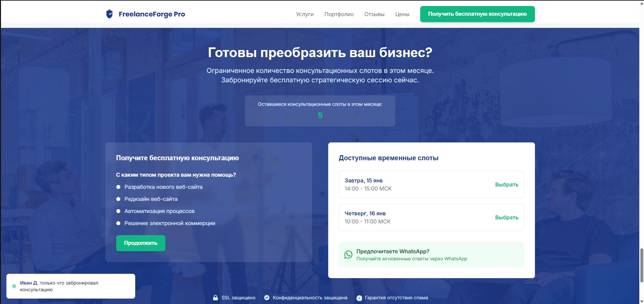Select 'Редизайн веб-сайта' radio option

tap(118, 199)
